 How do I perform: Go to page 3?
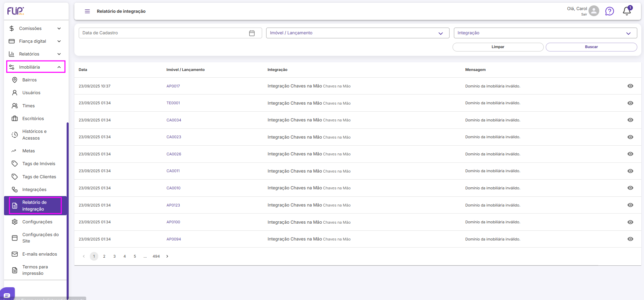114,256
